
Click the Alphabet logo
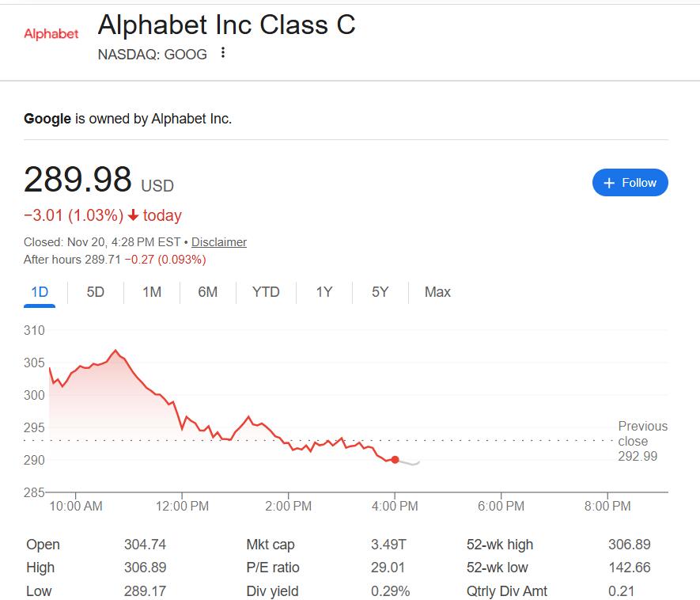pyautogui.click(x=51, y=34)
